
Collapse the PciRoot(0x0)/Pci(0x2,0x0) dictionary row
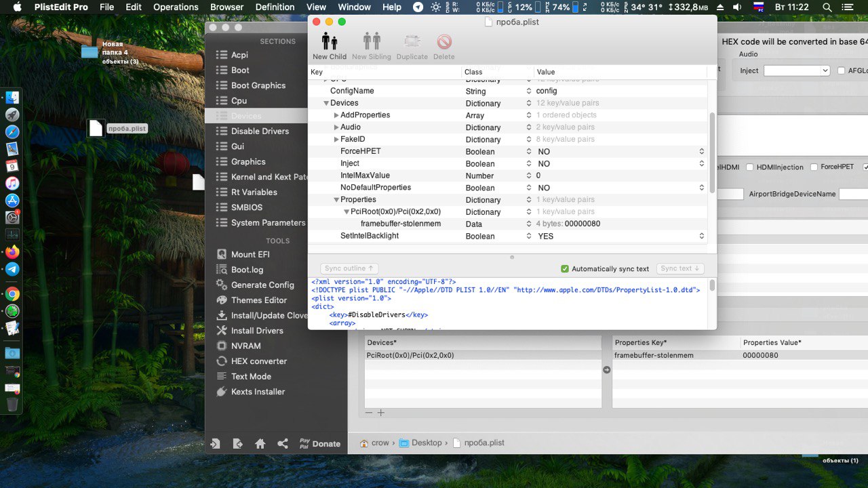click(347, 212)
